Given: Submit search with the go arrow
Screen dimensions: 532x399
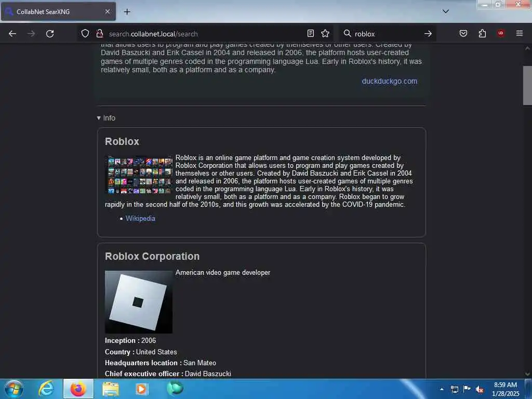Looking at the screenshot, I should pos(428,34).
